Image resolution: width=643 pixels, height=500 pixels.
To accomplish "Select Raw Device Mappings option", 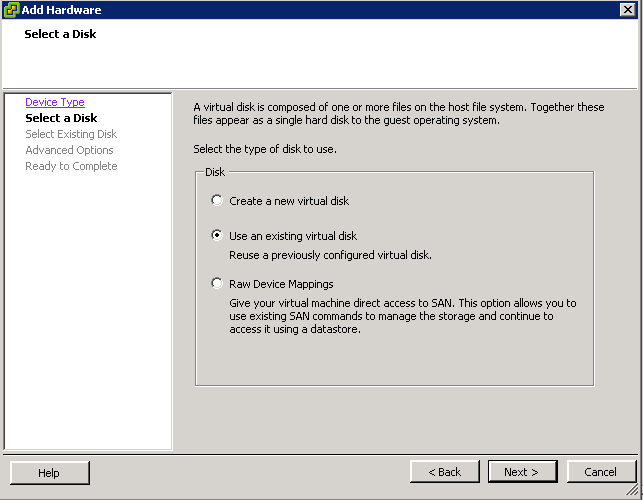I will coord(217,283).
